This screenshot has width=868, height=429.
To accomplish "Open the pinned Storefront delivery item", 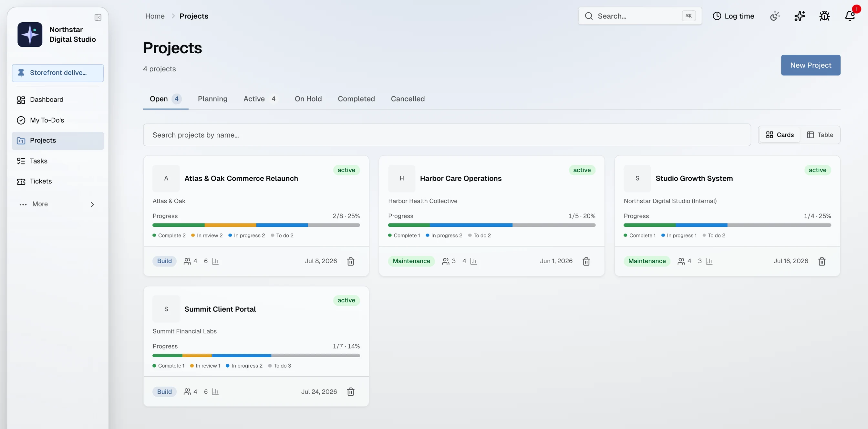I will pyautogui.click(x=57, y=73).
